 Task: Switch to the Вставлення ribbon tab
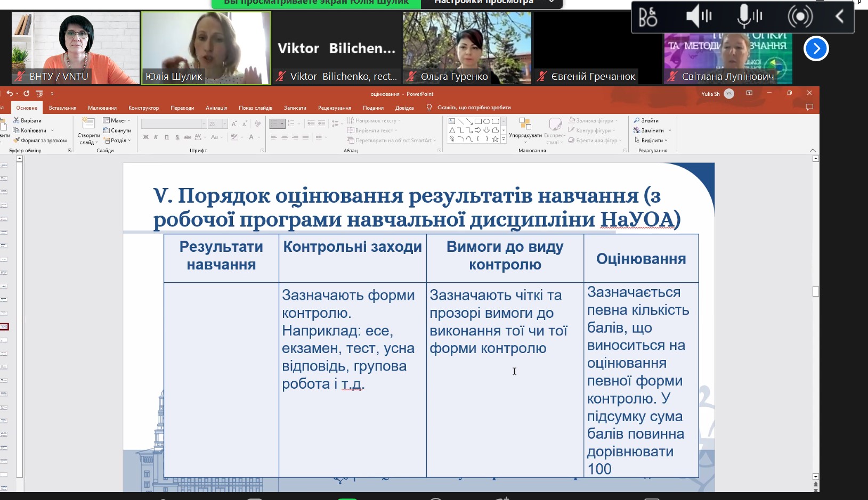pyautogui.click(x=62, y=108)
